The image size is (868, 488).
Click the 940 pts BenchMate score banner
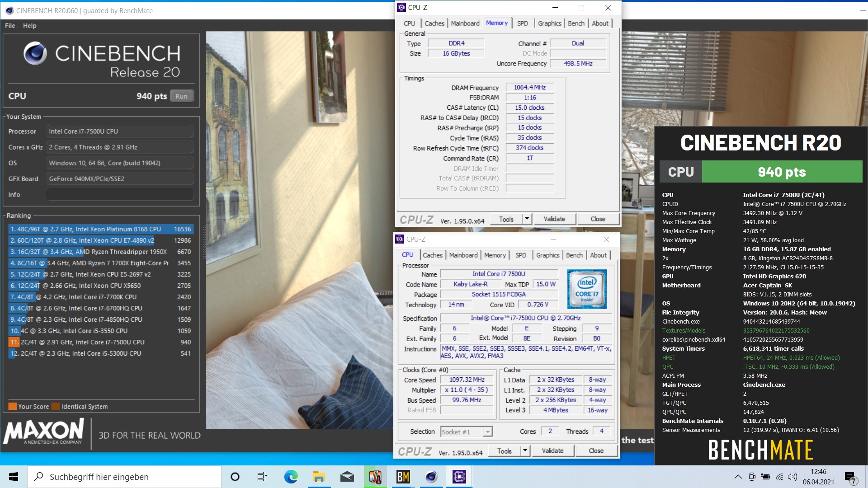click(x=782, y=172)
